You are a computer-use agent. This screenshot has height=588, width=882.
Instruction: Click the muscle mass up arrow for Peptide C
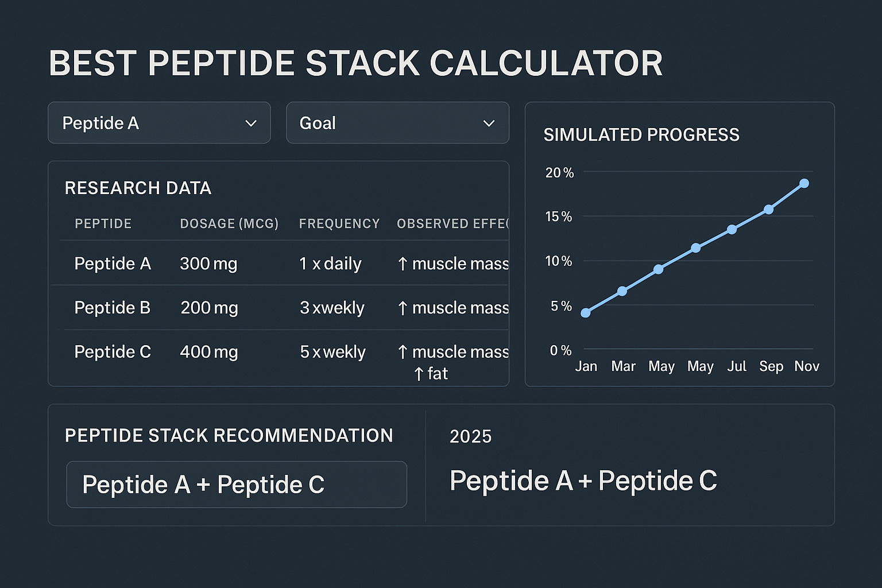(404, 351)
